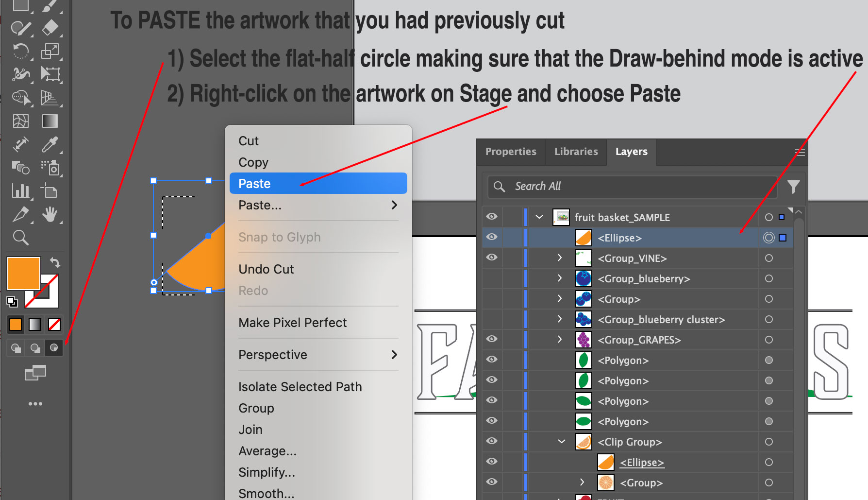Choose Paste from the context menu
This screenshot has width=868, height=500.
318,184
